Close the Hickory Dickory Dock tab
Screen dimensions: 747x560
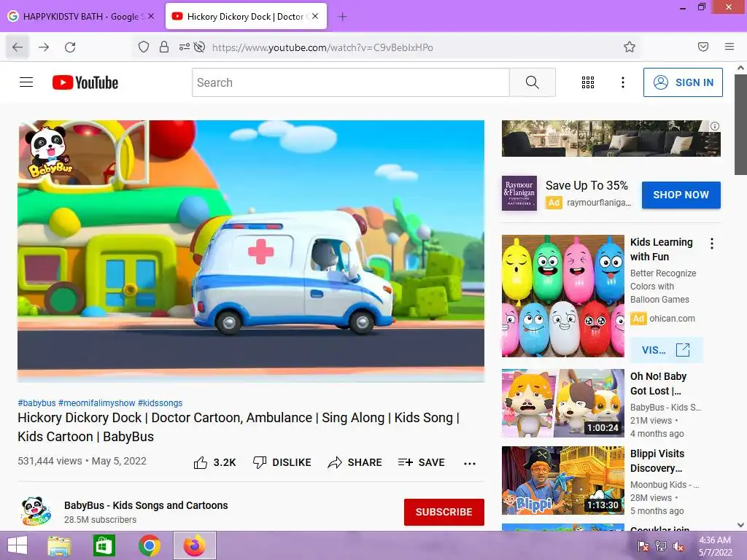[315, 16]
